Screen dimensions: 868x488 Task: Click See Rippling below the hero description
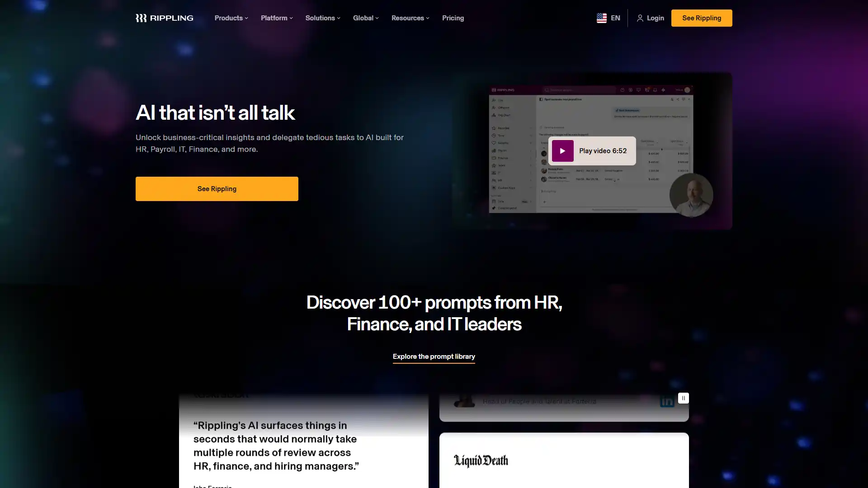tap(217, 189)
